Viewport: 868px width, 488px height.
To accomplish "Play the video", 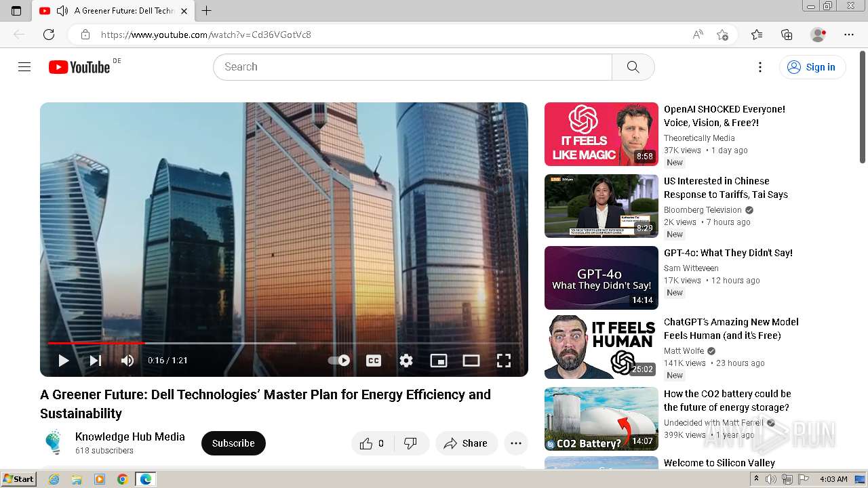I will pyautogui.click(x=63, y=361).
